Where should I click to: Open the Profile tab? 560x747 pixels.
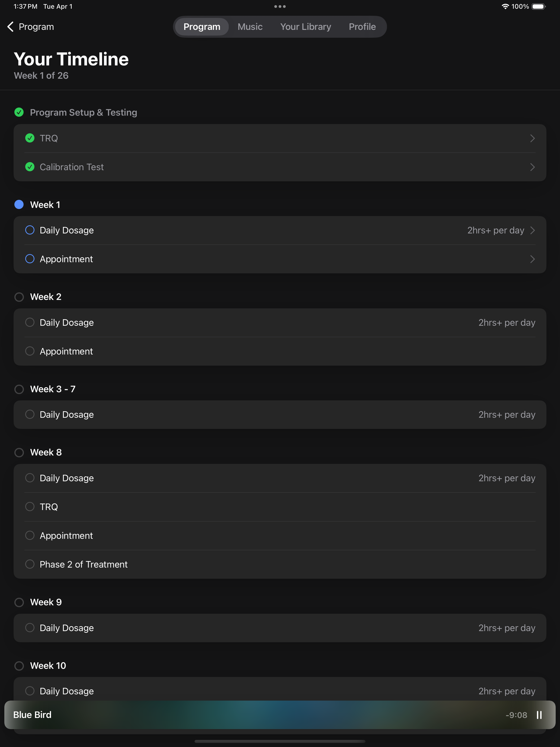pyautogui.click(x=362, y=27)
